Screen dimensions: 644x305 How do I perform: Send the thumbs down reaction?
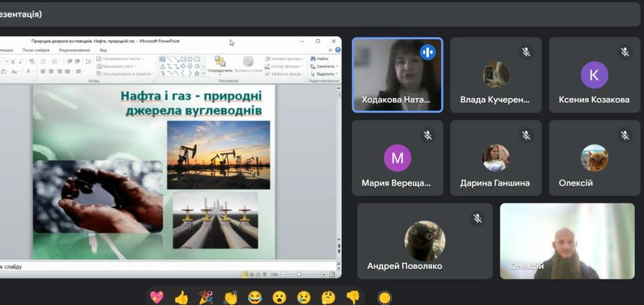point(353,298)
